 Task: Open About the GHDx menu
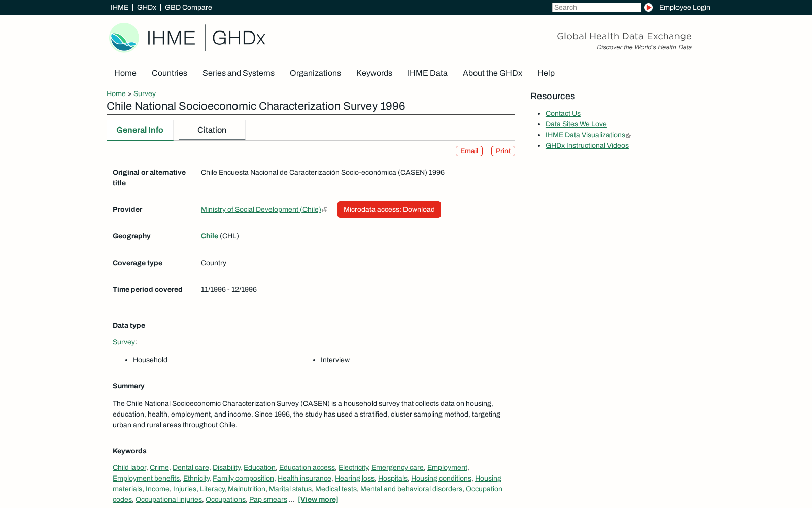point(492,73)
